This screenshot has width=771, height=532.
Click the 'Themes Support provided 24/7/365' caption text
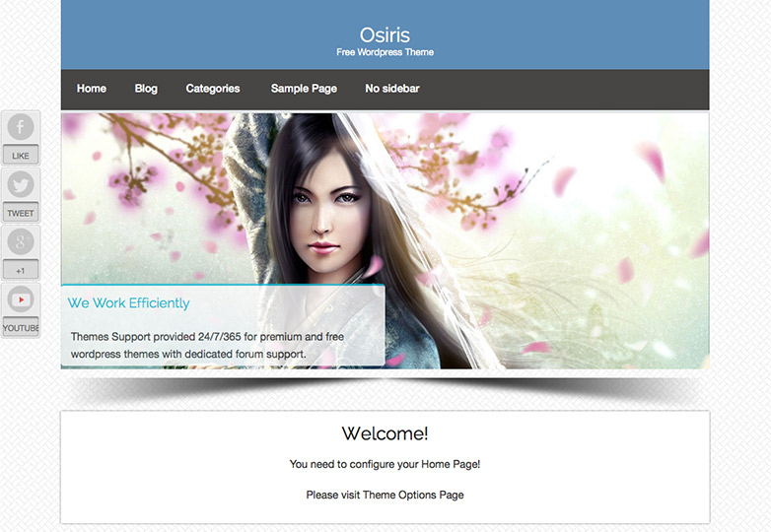207,346
